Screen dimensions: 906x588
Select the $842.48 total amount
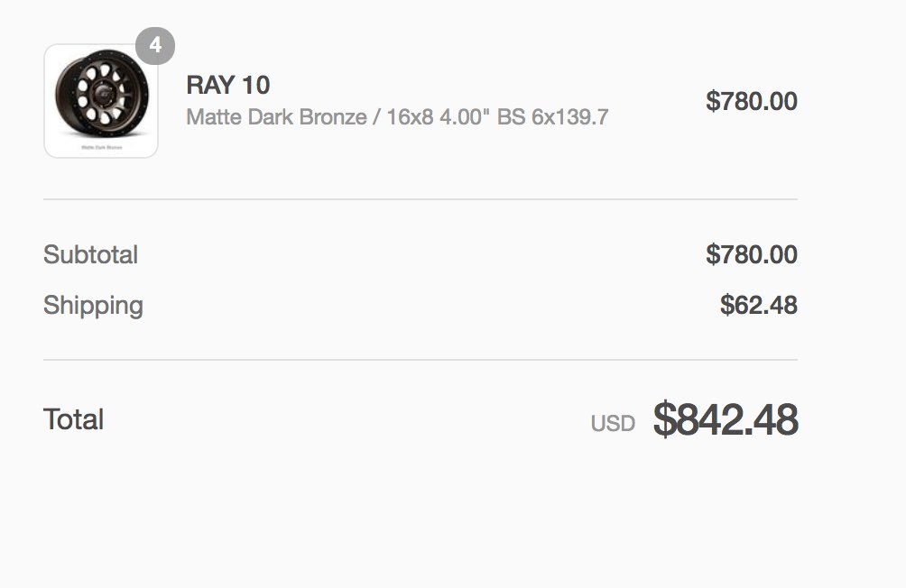(x=726, y=420)
